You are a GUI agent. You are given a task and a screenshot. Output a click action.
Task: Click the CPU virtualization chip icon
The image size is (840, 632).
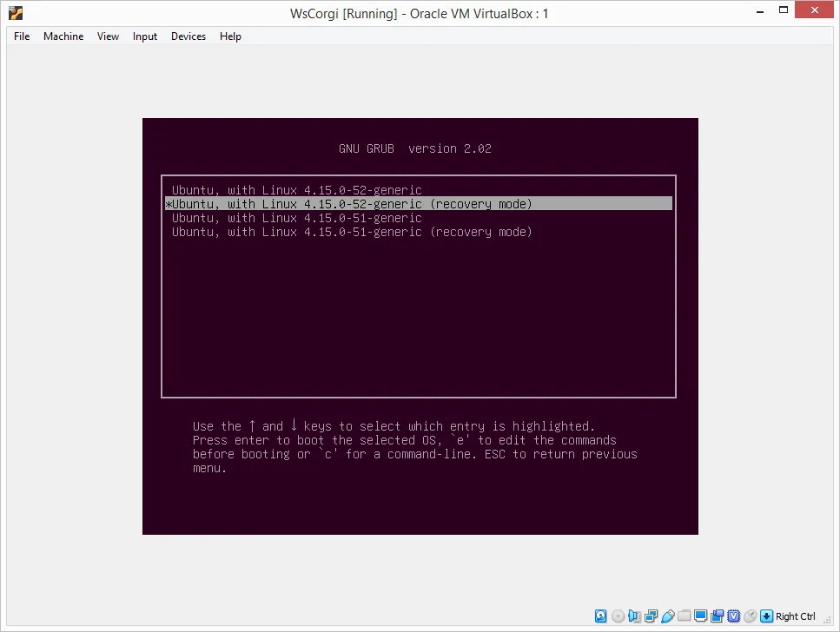click(x=734, y=616)
